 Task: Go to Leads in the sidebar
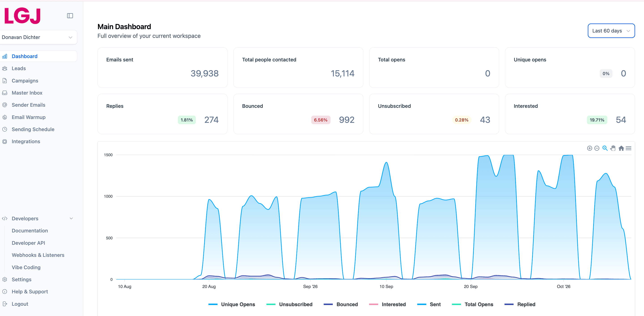pos(19,68)
